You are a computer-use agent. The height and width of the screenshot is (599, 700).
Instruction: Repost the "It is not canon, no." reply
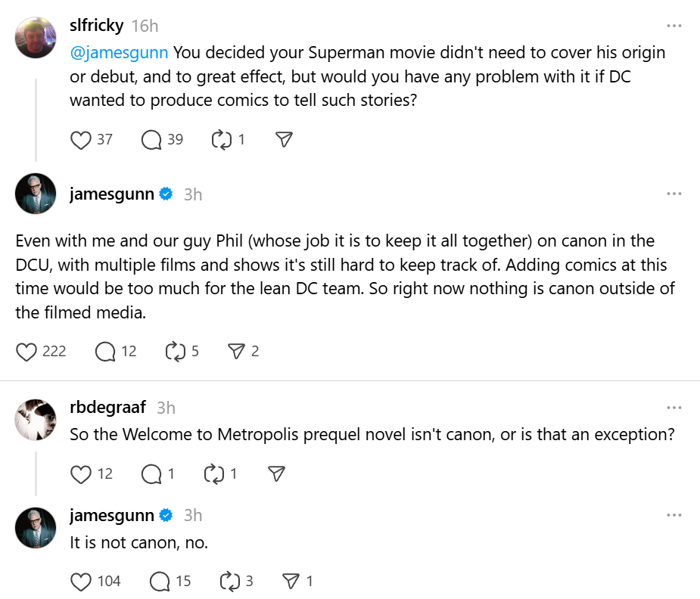coord(229,582)
